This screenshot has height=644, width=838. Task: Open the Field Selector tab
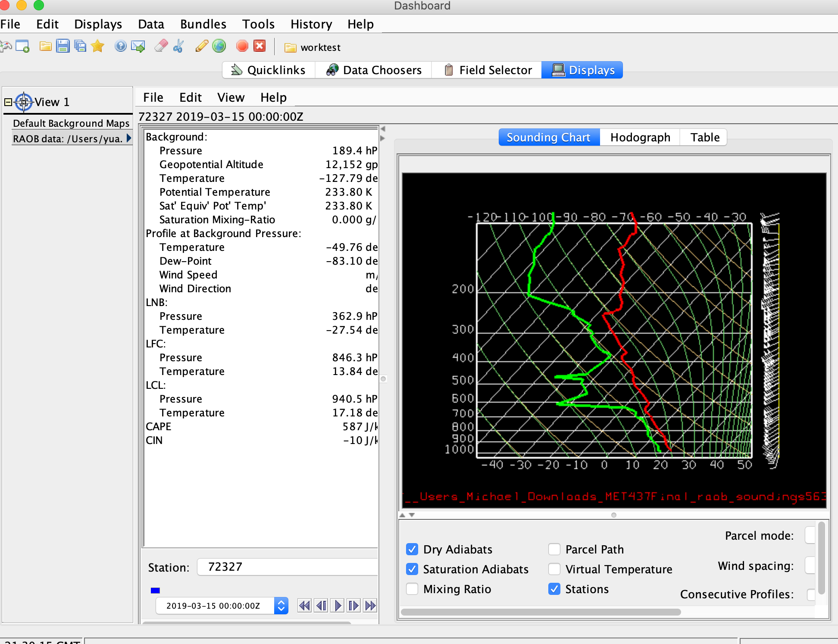[488, 70]
